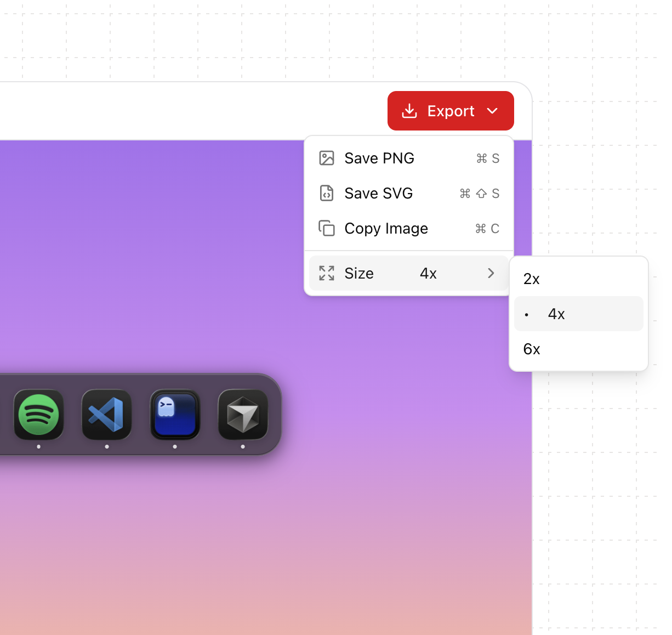Open the Ghostty terminal from the dock
Viewport: 672px width, 635px height.
174,415
